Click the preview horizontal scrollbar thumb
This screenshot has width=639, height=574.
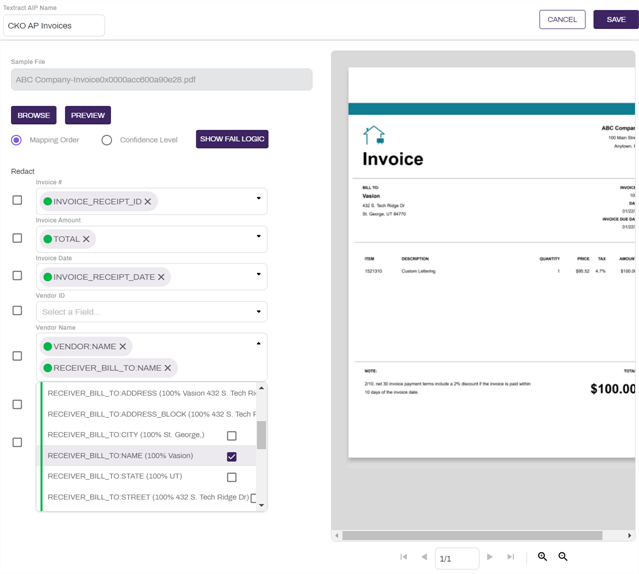coord(472,536)
